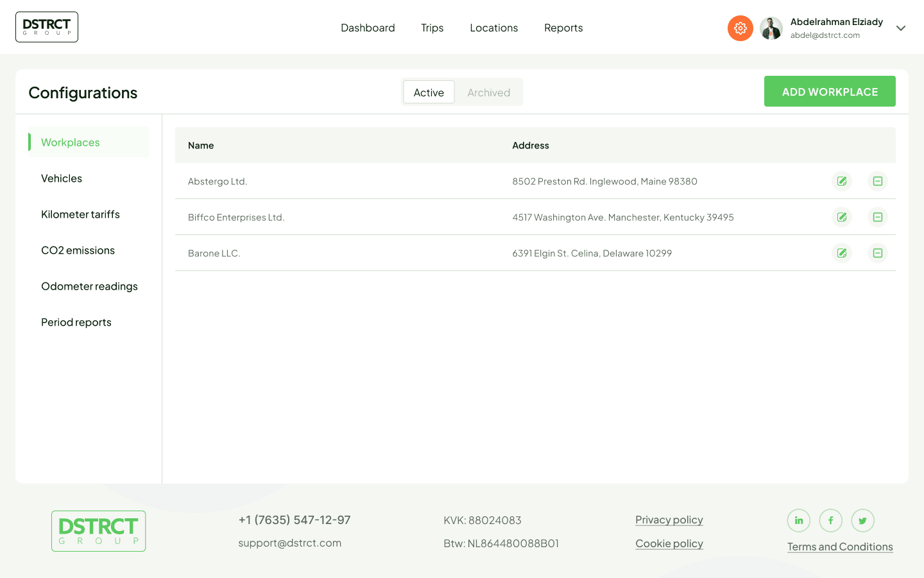Edit the Biffco Enterprises Ltd. entry

(842, 217)
